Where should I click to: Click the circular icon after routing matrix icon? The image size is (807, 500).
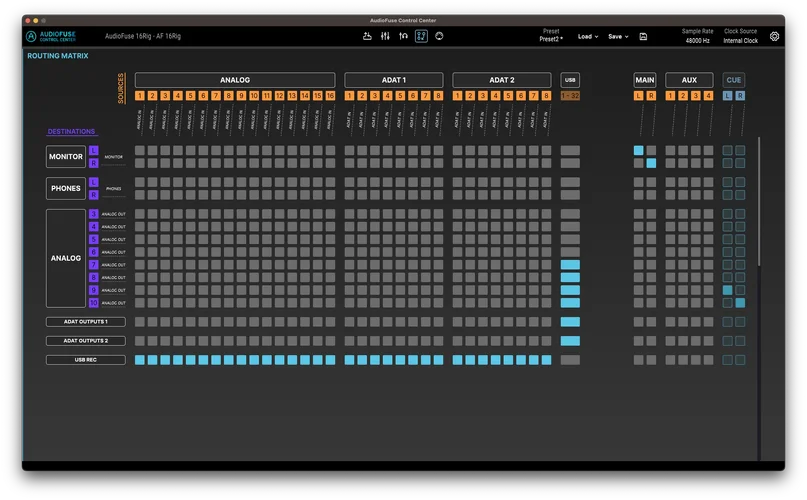coord(439,36)
